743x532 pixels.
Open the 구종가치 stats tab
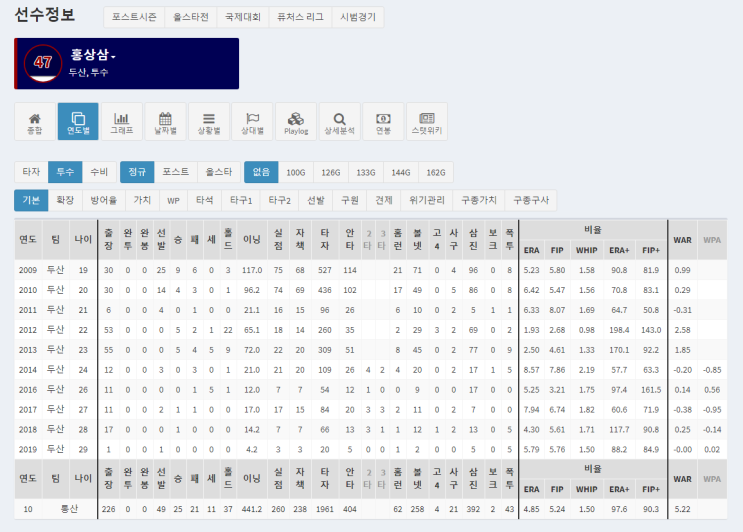coord(479,200)
